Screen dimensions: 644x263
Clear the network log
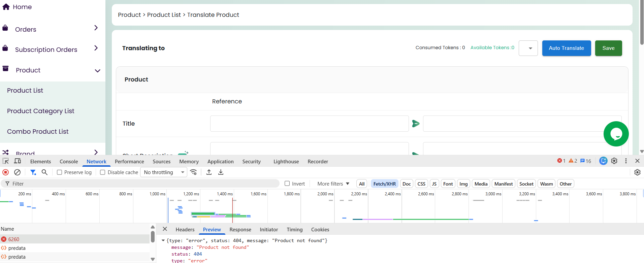[17, 172]
